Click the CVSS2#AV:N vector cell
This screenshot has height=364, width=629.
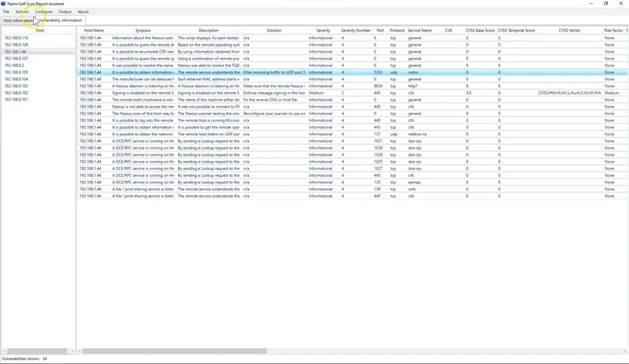click(x=570, y=93)
